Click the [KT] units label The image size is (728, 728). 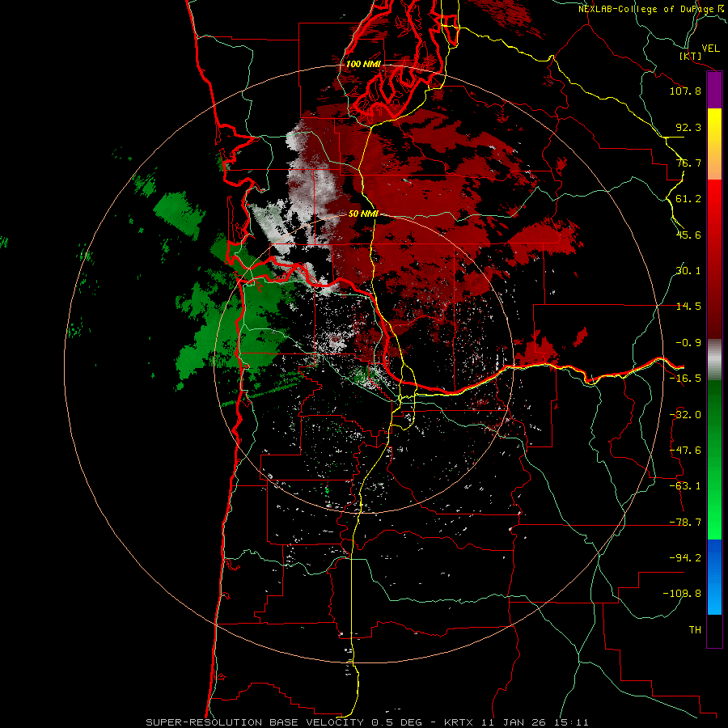691,56
